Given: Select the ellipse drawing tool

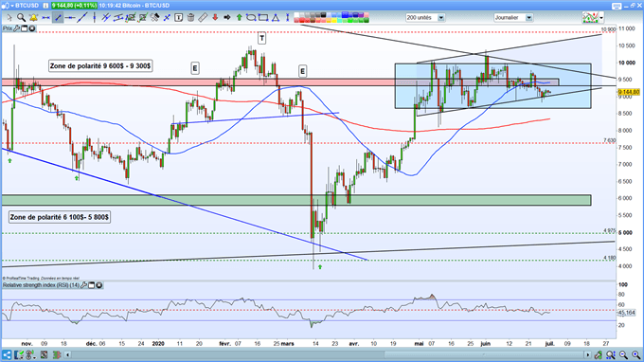Looking at the screenshot, I should pos(251,18).
